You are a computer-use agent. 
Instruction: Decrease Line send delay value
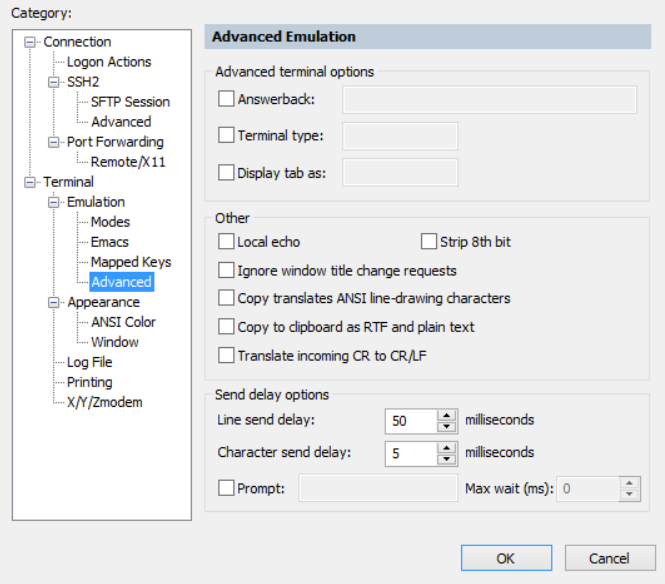[447, 427]
